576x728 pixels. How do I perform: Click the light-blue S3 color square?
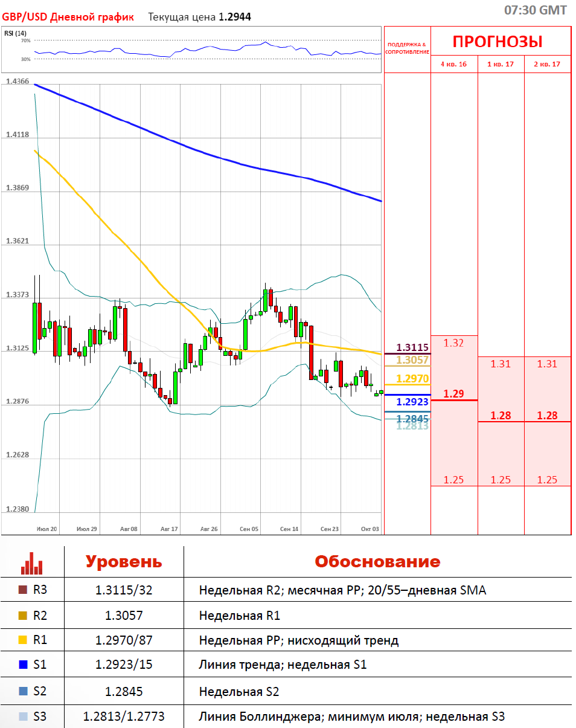point(24,717)
